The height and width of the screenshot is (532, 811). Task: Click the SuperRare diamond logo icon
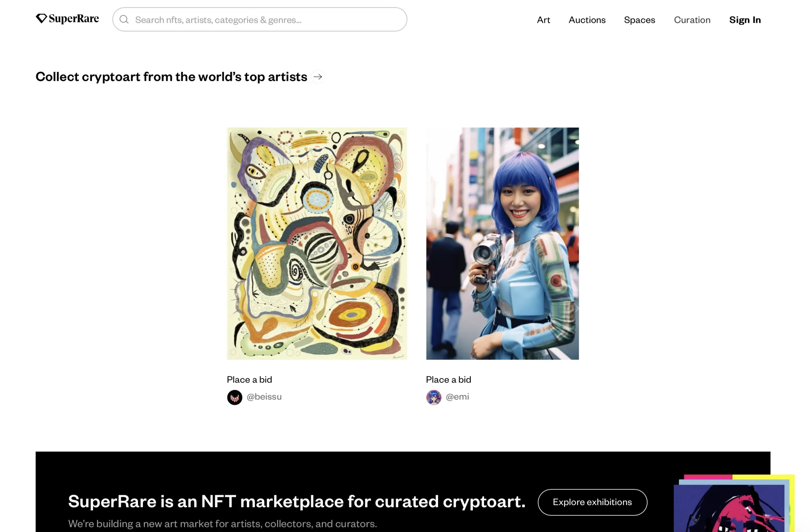41,18
